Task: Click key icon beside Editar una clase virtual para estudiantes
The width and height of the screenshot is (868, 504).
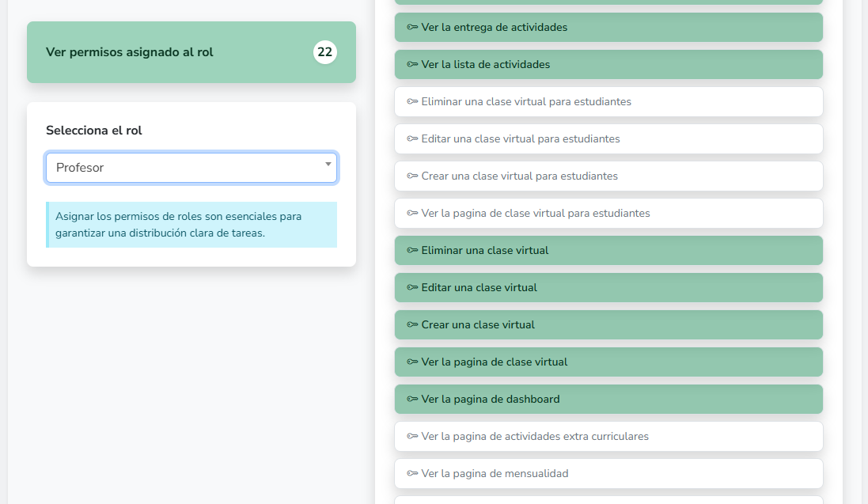Action: click(412, 138)
